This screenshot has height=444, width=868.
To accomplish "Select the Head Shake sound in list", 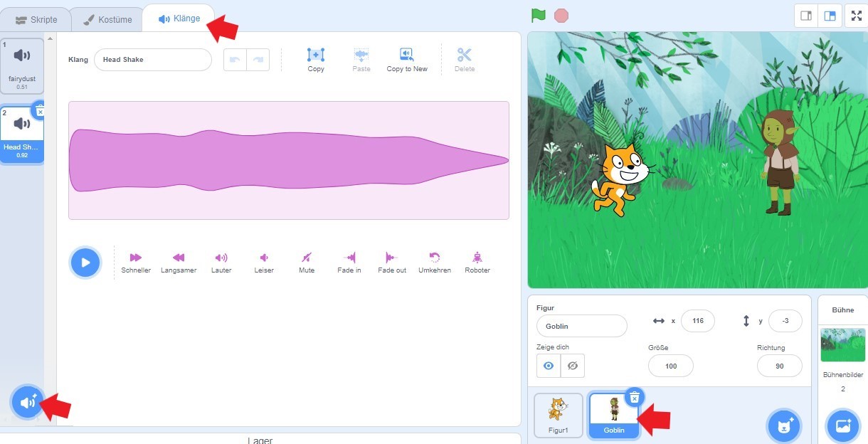I will click(x=22, y=135).
